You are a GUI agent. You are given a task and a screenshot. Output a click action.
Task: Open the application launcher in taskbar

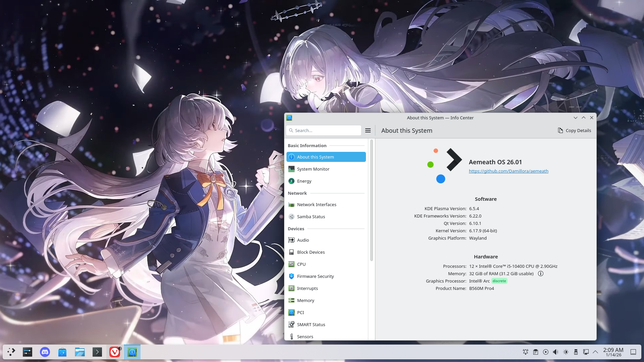11,352
